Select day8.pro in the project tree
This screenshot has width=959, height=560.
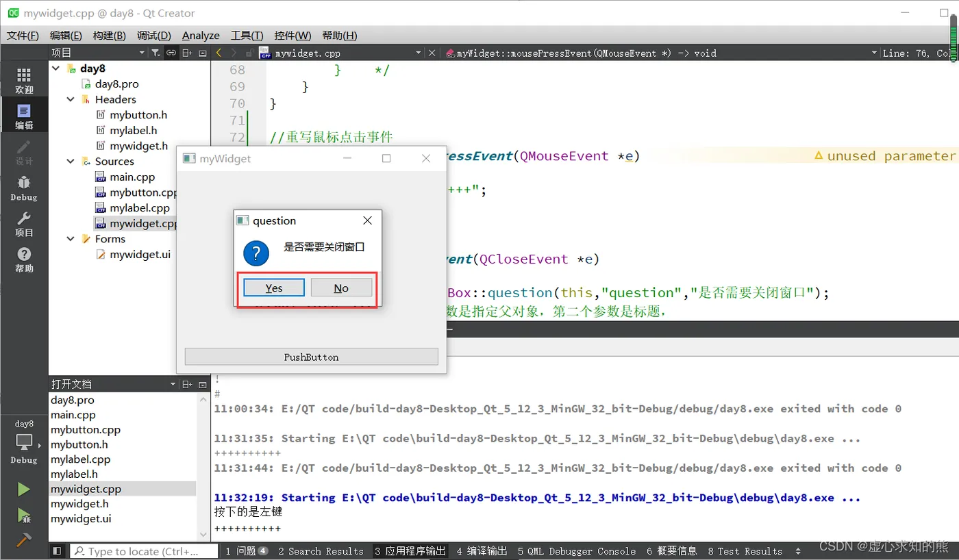[x=116, y=84]
